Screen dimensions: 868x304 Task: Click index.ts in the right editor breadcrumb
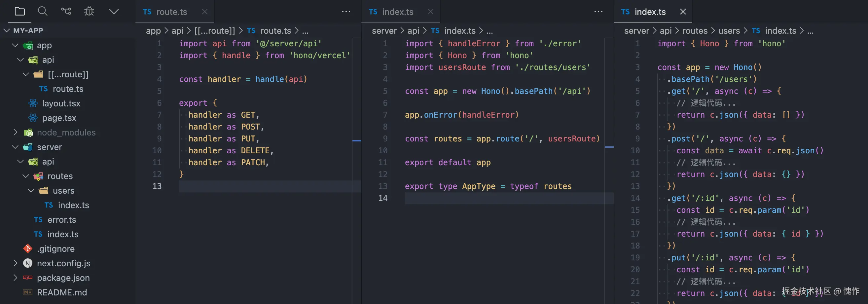(780, 31)
